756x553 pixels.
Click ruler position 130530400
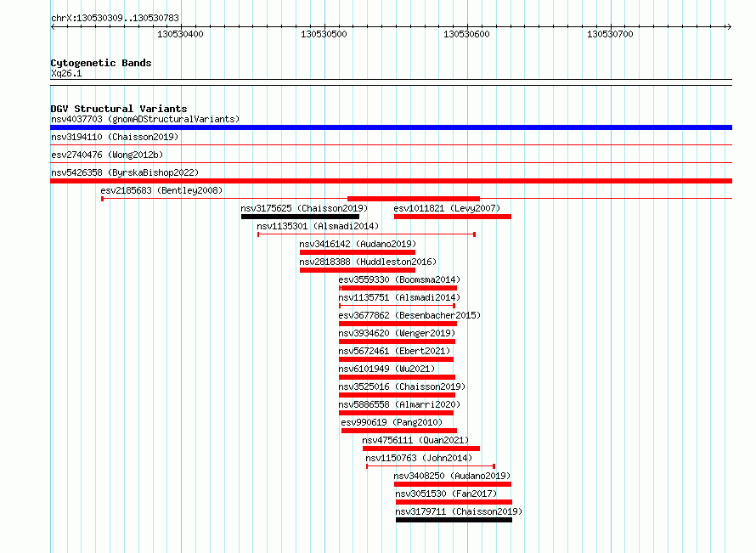tap(180, 34)
